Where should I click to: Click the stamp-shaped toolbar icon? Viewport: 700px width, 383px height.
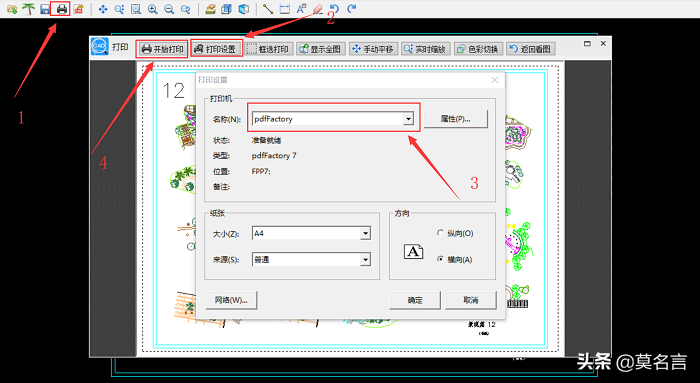tap(210, 9)
